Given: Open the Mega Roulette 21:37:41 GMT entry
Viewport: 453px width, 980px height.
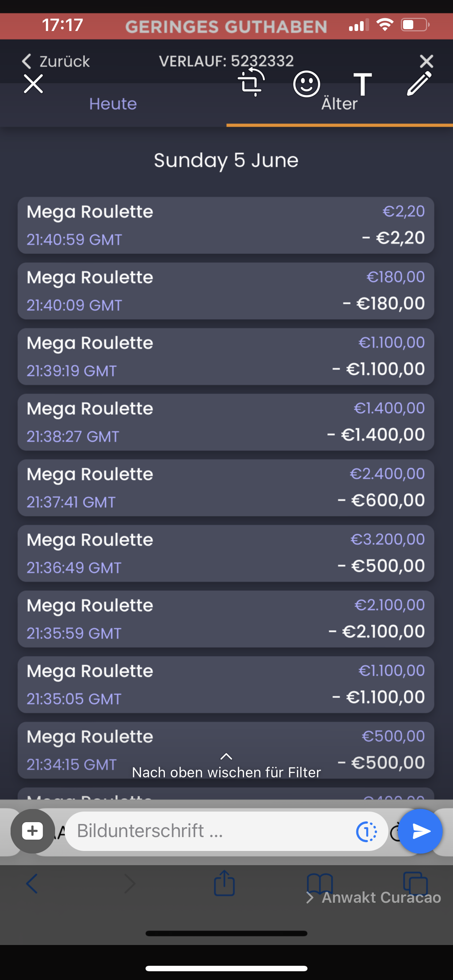Looking at the screenshot, I should point(226,488).
